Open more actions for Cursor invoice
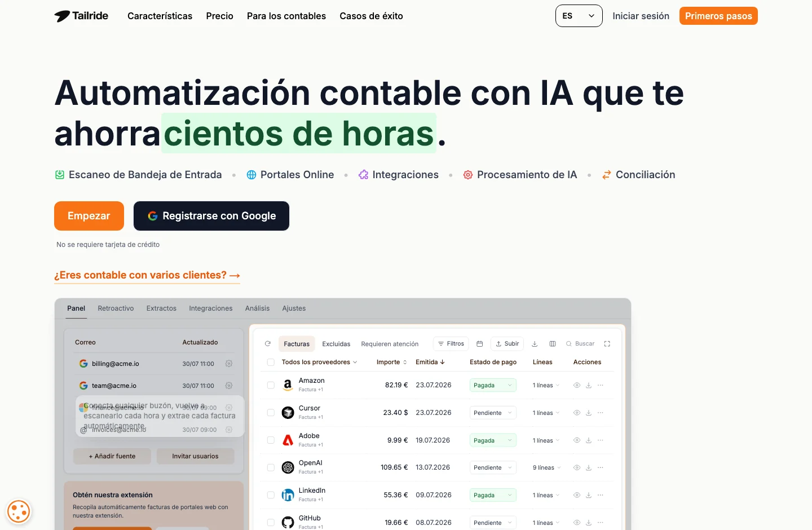The width and height of the screenshot is (812, 530). [601, 413]
